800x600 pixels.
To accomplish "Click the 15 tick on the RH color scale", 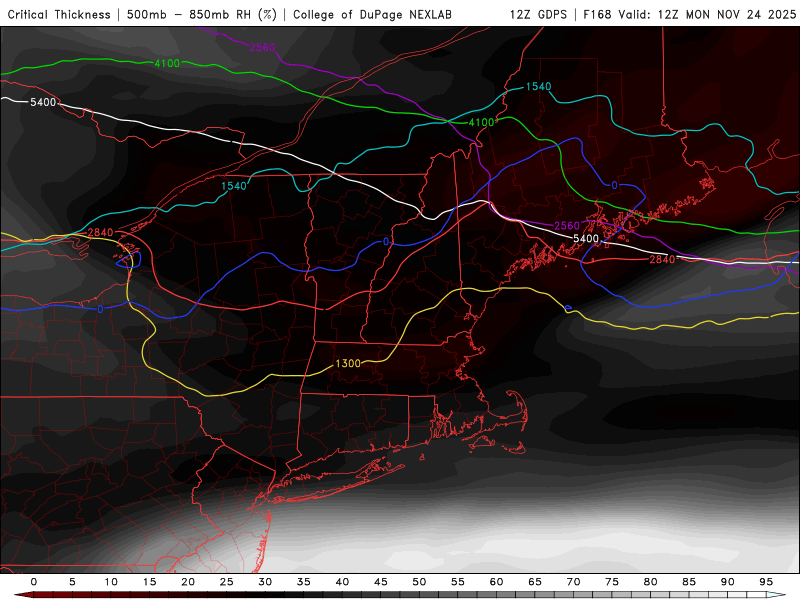I will point(149,582).
